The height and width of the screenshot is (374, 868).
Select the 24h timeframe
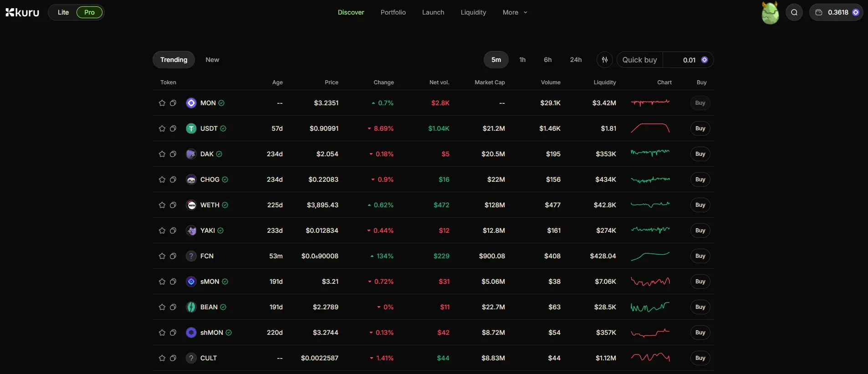[576, 60]
